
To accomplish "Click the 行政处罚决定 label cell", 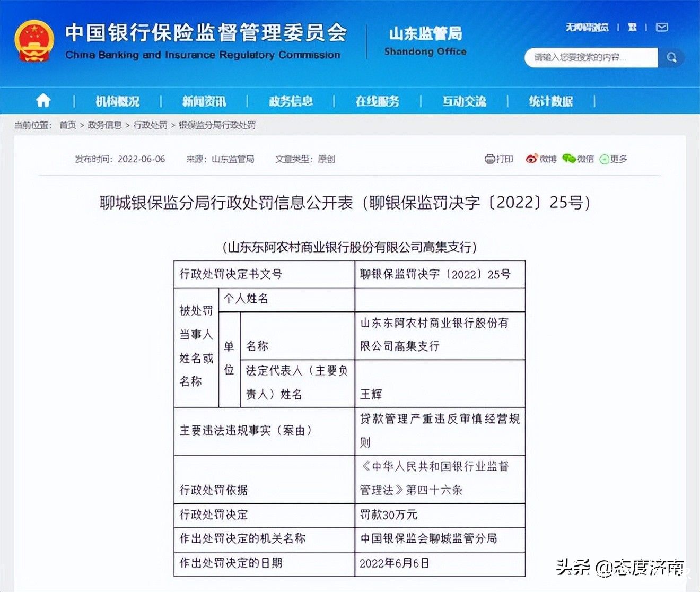I will pos(264,515).
